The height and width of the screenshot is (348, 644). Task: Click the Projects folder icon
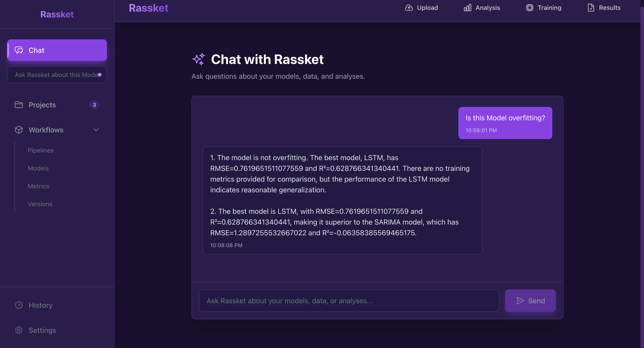[19, 105]
